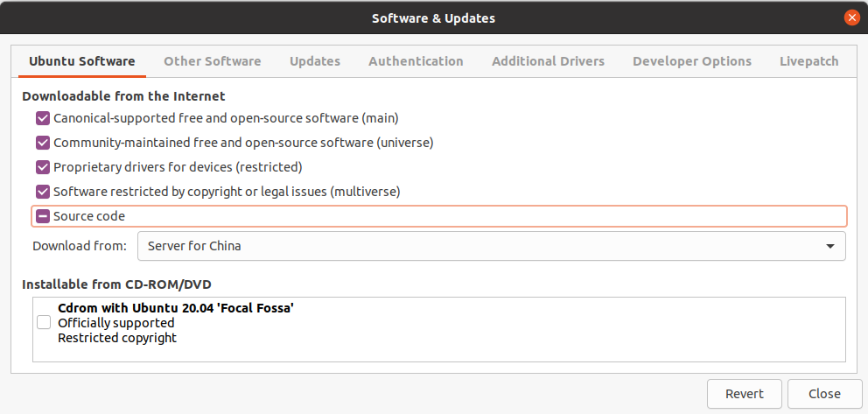Click the Close button at bottom

click(824, 394)
